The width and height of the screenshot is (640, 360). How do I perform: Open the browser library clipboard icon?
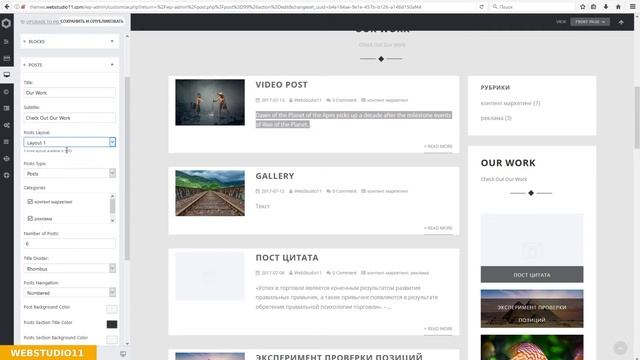[593, 7]
